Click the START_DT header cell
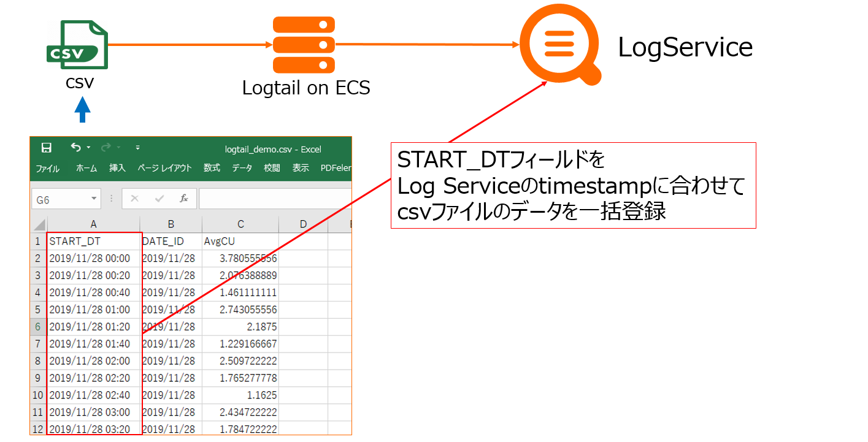The image size is (868, 442). pyautogui.click(x=94, y=242)
